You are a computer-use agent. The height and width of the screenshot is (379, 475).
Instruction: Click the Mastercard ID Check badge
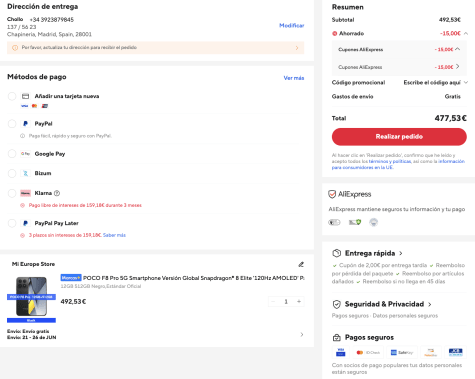pyautogui.click(x=368, y=352)
